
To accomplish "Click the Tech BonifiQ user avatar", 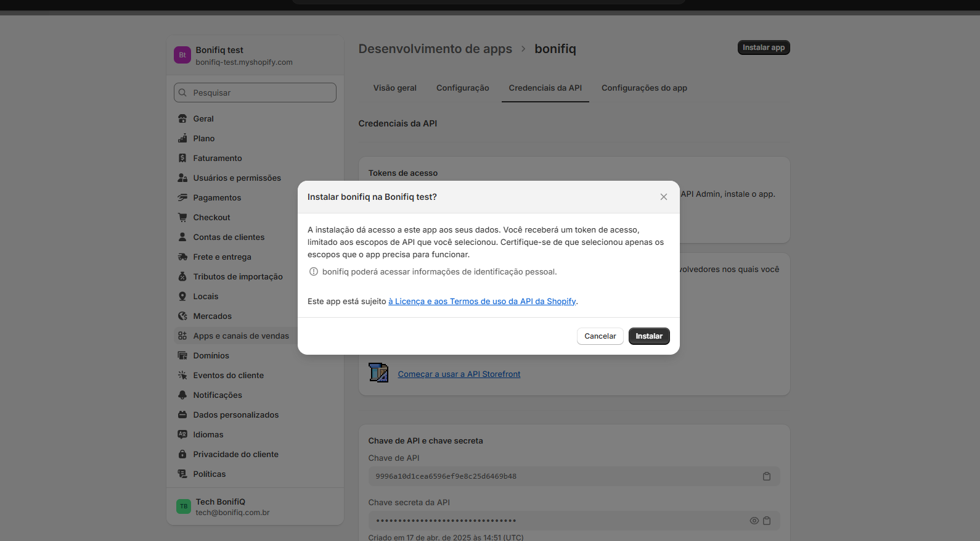I will click(184, 506).
